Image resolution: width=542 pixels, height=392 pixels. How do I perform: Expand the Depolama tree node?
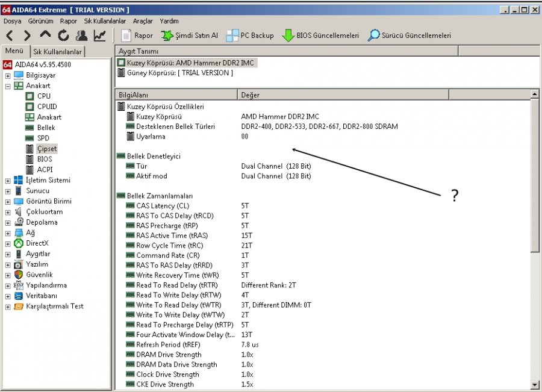8,222
